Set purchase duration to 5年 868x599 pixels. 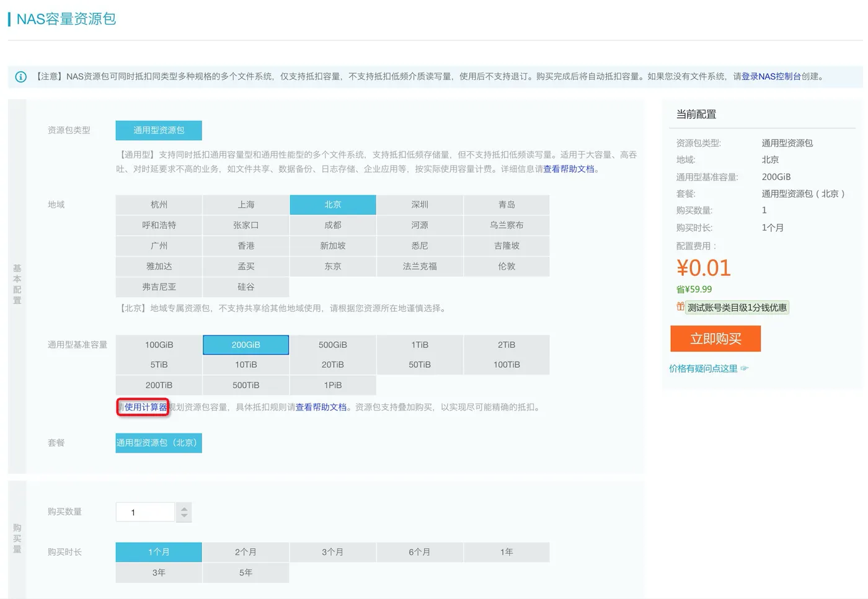pyautogui.click(x=246, y=572)
